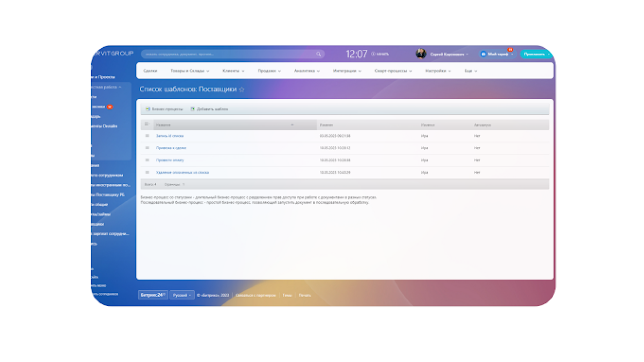644x362 pixels.
Task: Expand the Смарт-процессы menu
Action: [x=393, y=71]
